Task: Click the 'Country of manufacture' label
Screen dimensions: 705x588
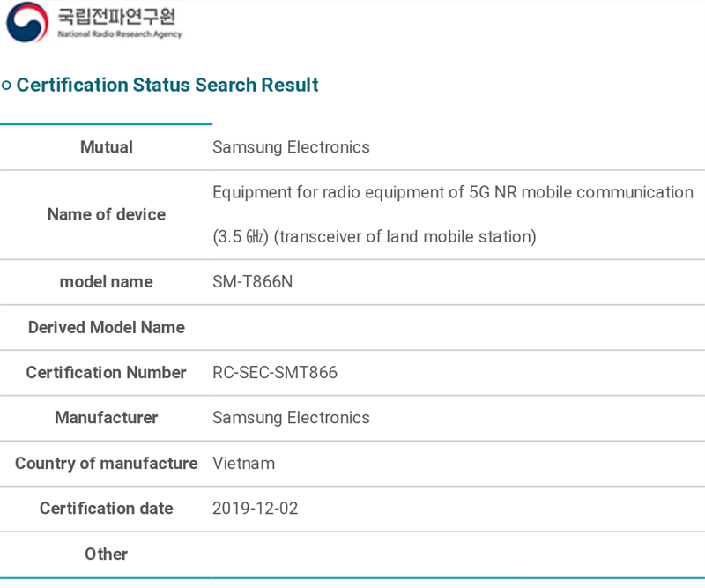Action: pyautogui.click(x=107, y=464)
